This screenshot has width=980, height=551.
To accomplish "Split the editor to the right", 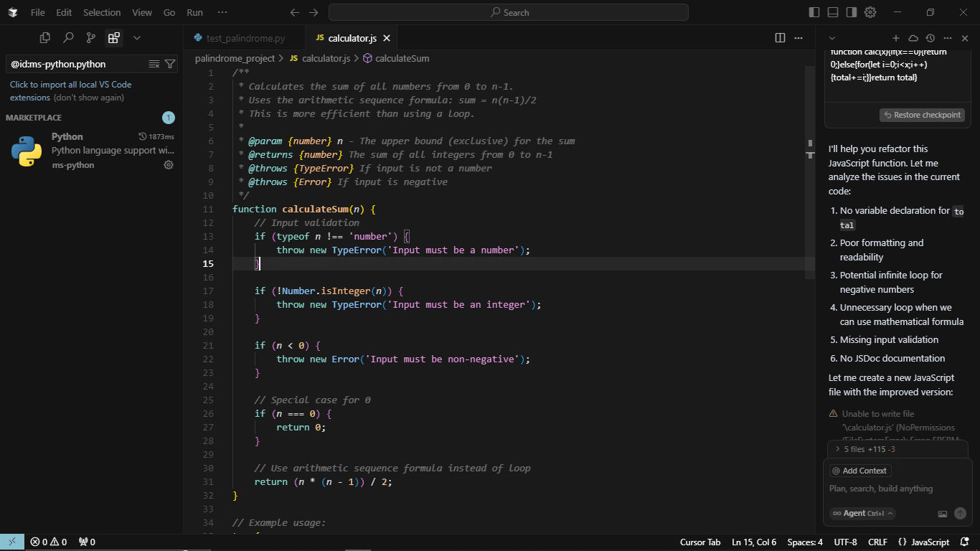I will coord(780,38).
